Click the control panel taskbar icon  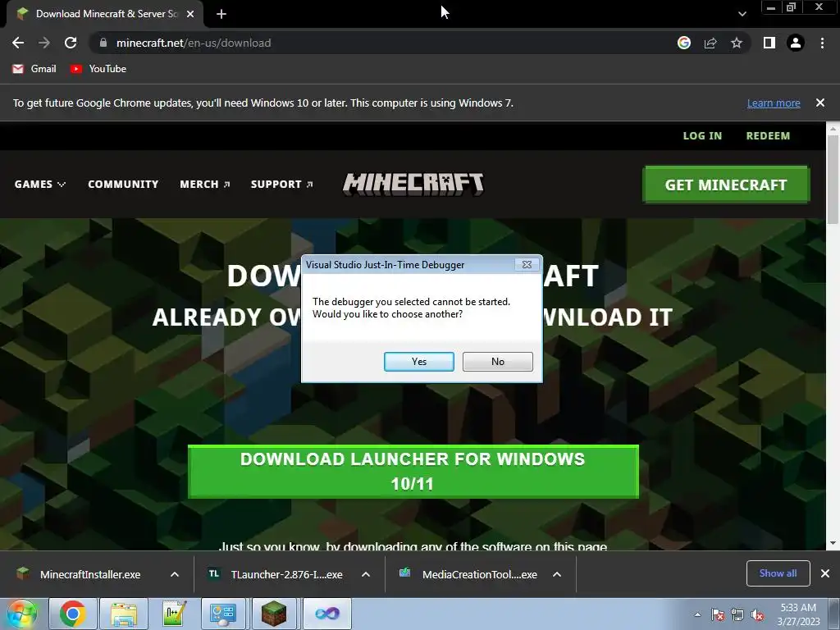223,614
